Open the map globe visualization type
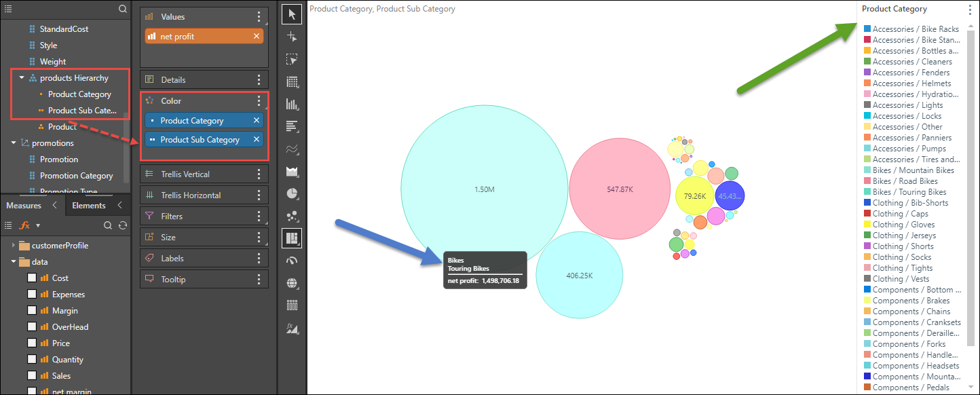Screen dimensions: 980x395 [x=292, y=283]
